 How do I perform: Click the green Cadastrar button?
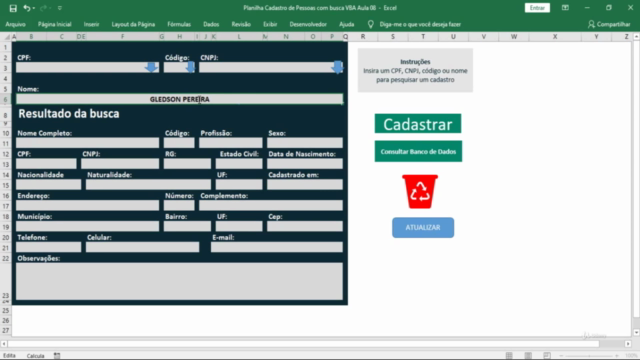pos(418,124)
